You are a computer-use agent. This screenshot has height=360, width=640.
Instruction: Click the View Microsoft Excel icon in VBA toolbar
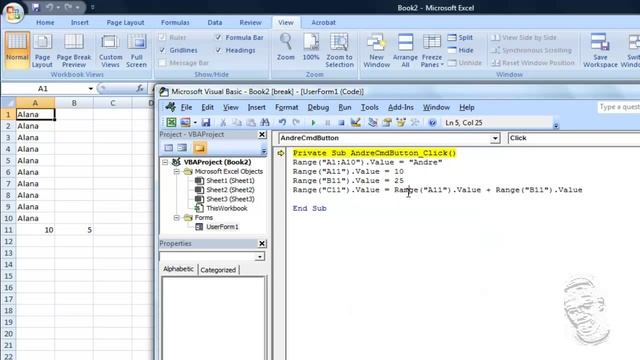tap(171, 122)
